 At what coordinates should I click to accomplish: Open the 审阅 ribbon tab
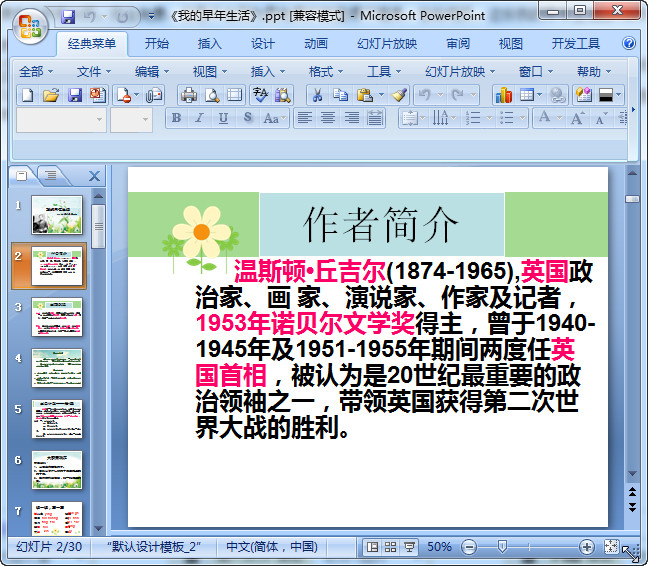tap(458, 44)
